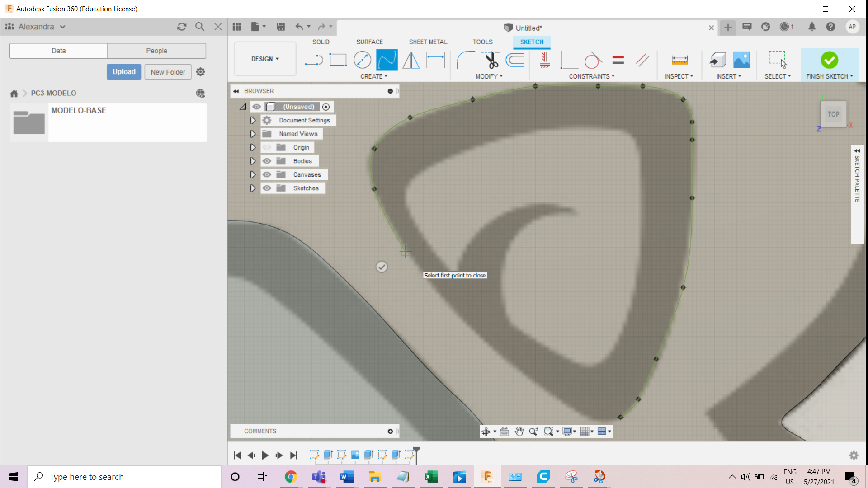Apply Equal constraint

coord(618,60)
